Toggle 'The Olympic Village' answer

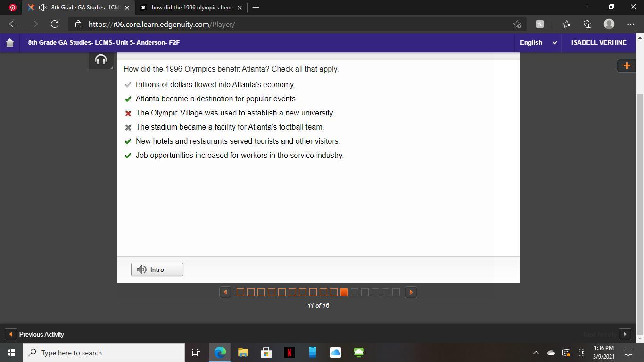pos(128,113)
